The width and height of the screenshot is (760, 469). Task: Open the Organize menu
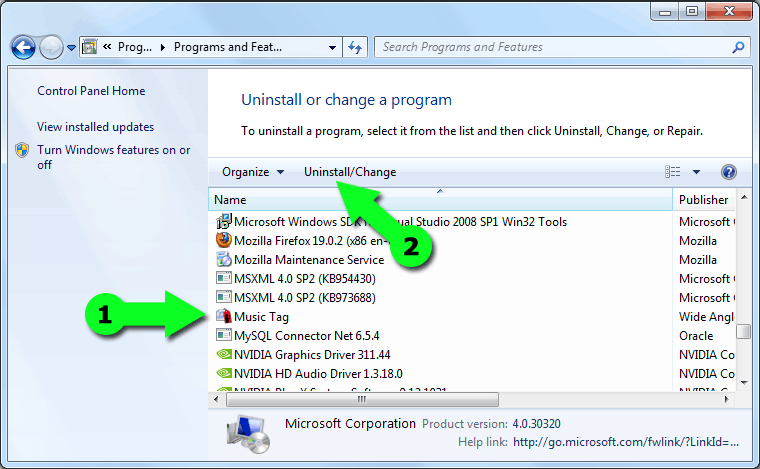coord(253,172)
